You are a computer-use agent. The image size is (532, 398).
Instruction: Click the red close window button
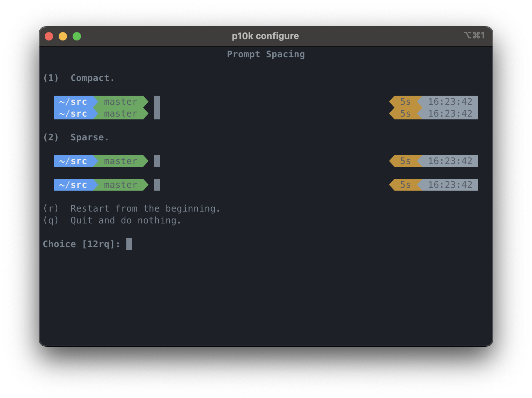pos(49,36)
